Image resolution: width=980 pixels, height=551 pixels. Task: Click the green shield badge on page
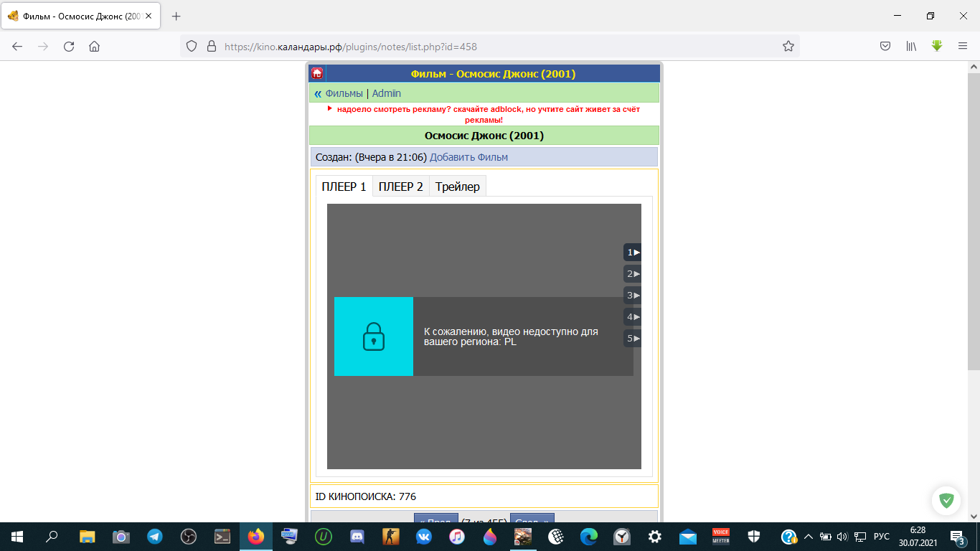[946, 500]
